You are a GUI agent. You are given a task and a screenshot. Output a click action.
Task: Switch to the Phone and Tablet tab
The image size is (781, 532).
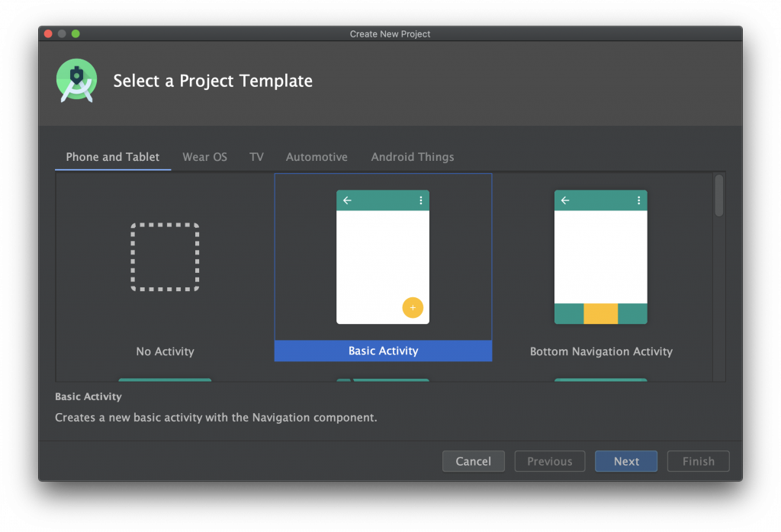pyautogui.click(x=113, y=157)
